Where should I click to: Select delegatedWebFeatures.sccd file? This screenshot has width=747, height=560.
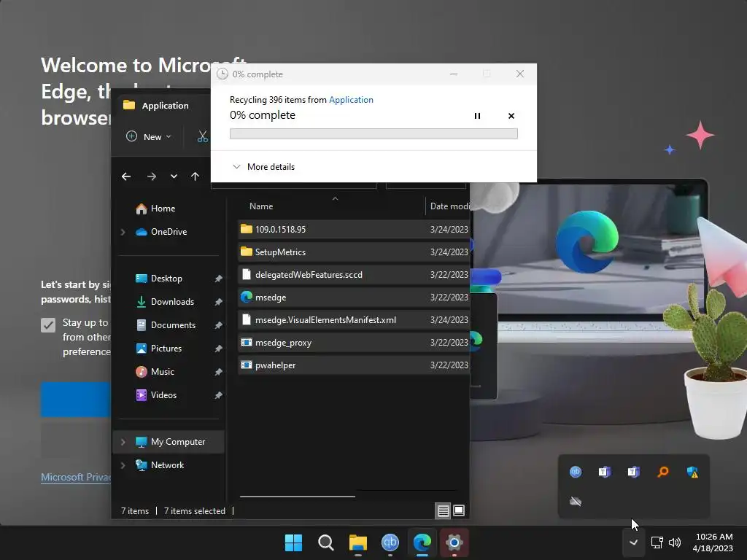pyautogui.click(x=354, y=275)
